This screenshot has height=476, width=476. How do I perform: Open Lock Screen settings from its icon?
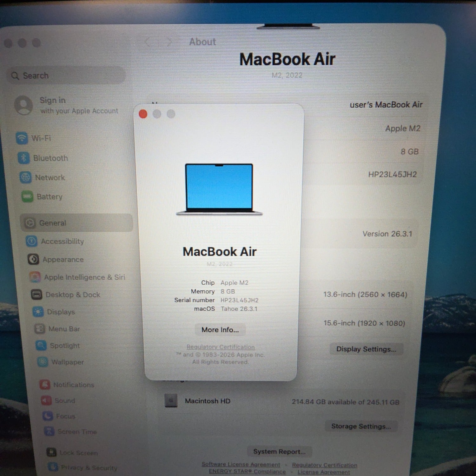(x=51, y=452)
